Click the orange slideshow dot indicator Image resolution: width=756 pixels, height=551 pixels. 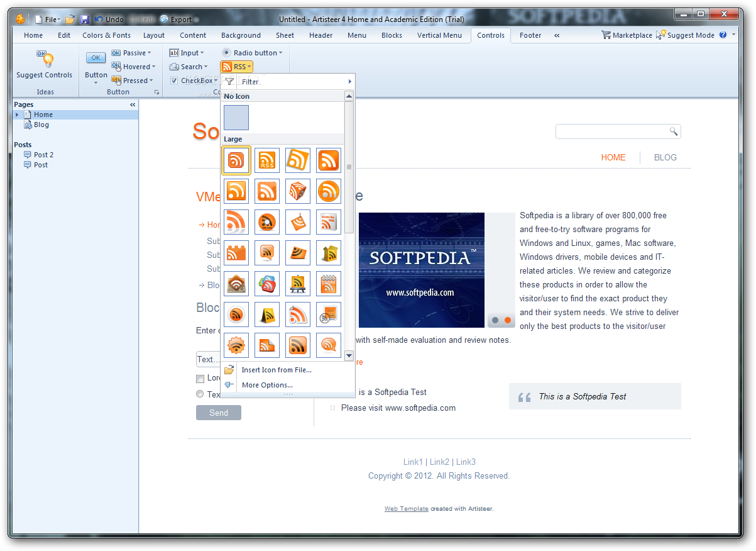pos(508,320)
